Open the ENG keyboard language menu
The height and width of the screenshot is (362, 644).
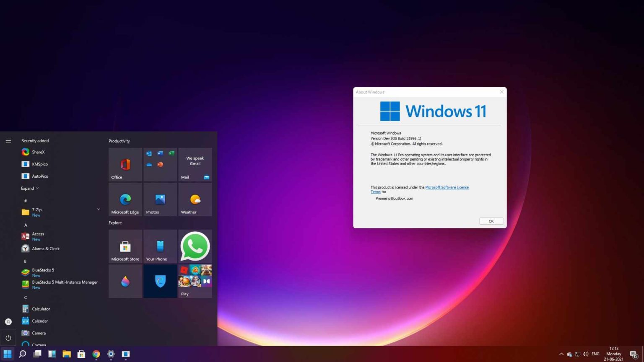(595, 354)
